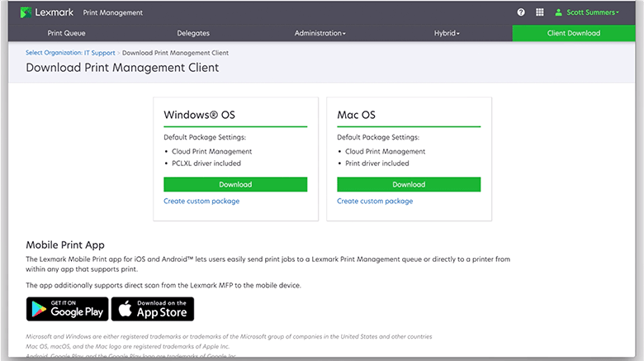Open the apps grid launcher icon

click(540, 12)
